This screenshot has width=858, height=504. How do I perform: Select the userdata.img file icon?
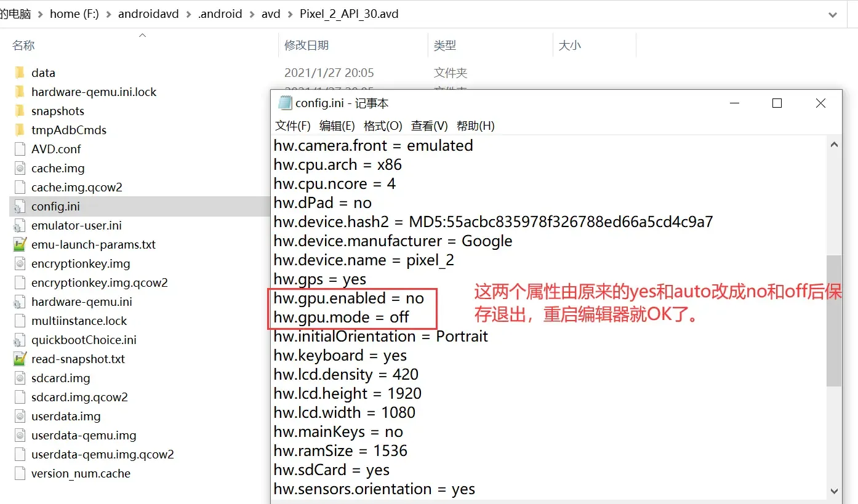[x=20, y=416]
